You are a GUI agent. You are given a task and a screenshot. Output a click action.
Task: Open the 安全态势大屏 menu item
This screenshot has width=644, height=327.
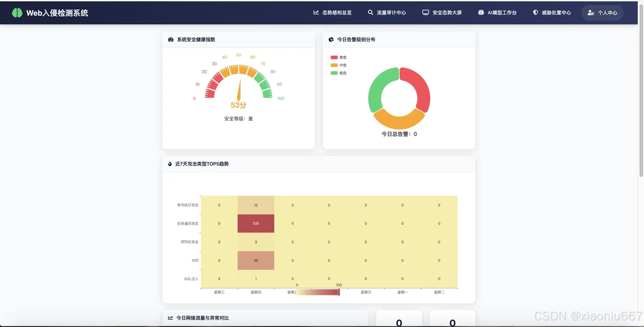tap(447, 13)
